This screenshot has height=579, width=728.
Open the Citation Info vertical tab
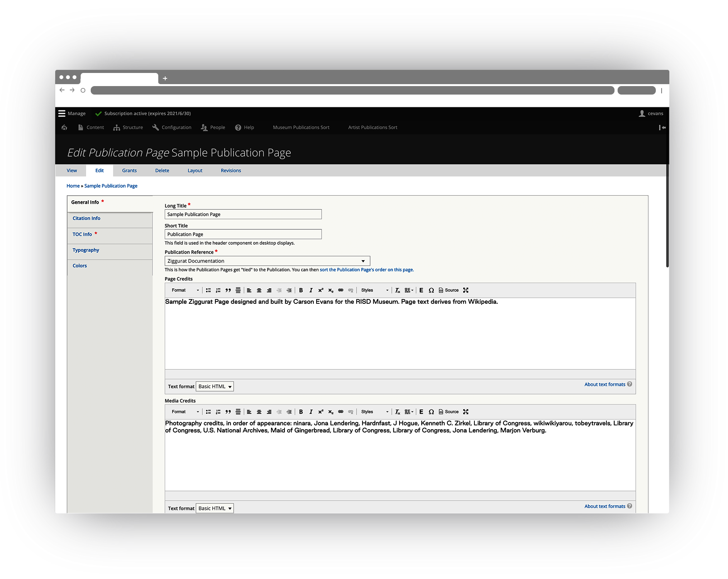(x=86, y=218)
